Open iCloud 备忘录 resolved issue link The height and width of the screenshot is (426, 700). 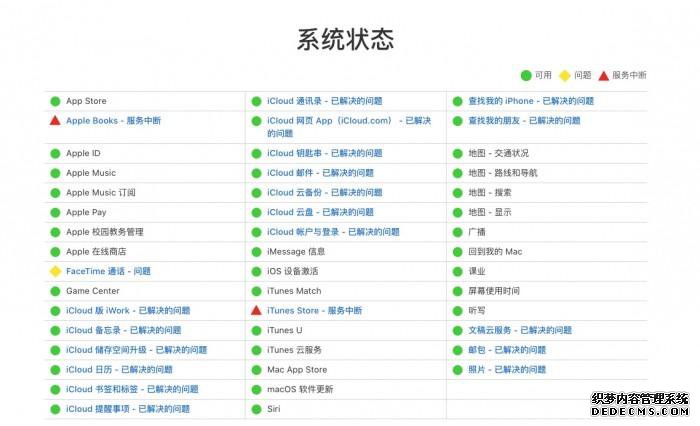[x=124, y=330]
